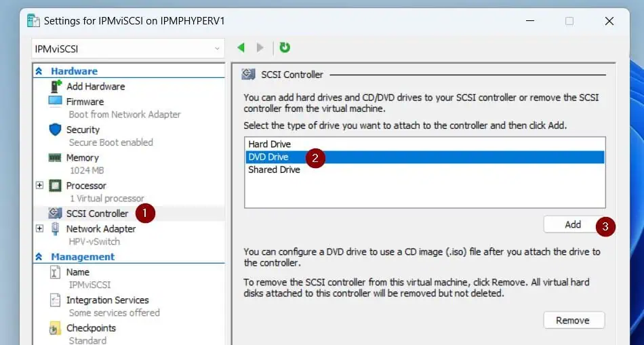
Task: Click the green refresh icon
Action: 285,47
